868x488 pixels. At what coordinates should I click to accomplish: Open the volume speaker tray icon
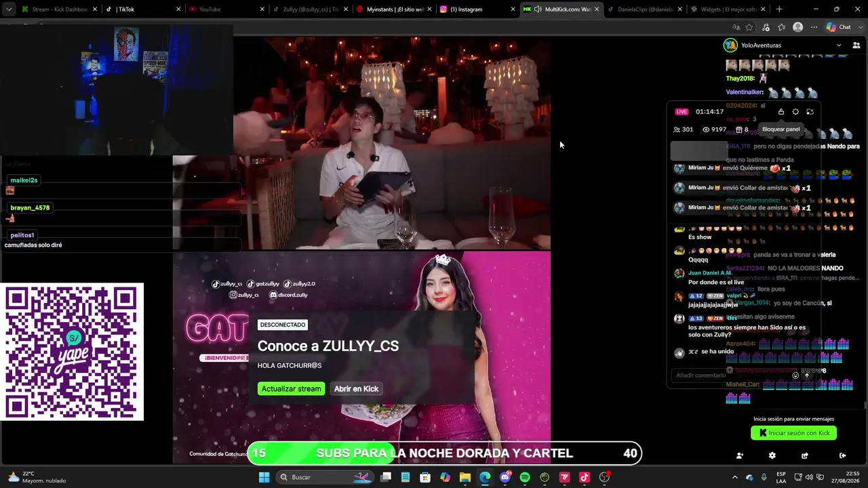click(809, 477)
